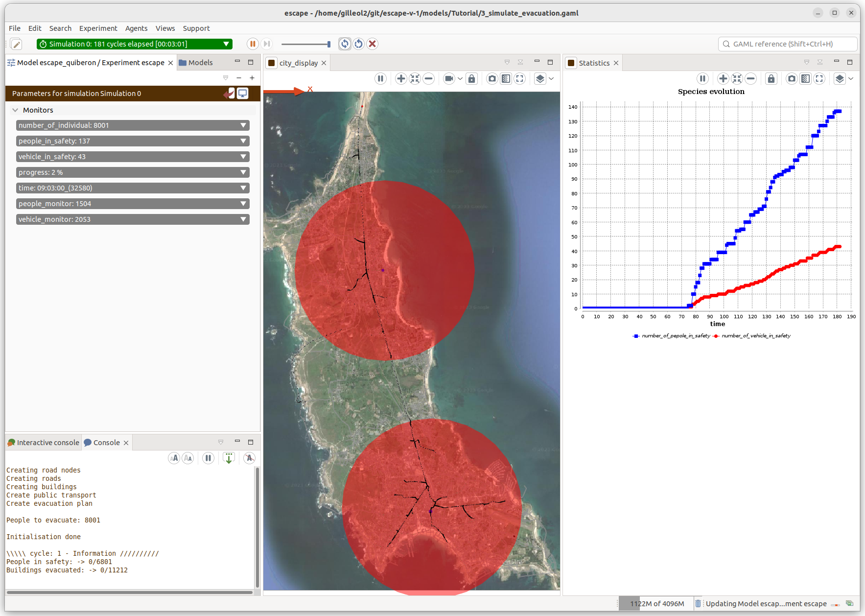The image size is (865, 616).
Task: Pause the console output
Action: [208, 458]
